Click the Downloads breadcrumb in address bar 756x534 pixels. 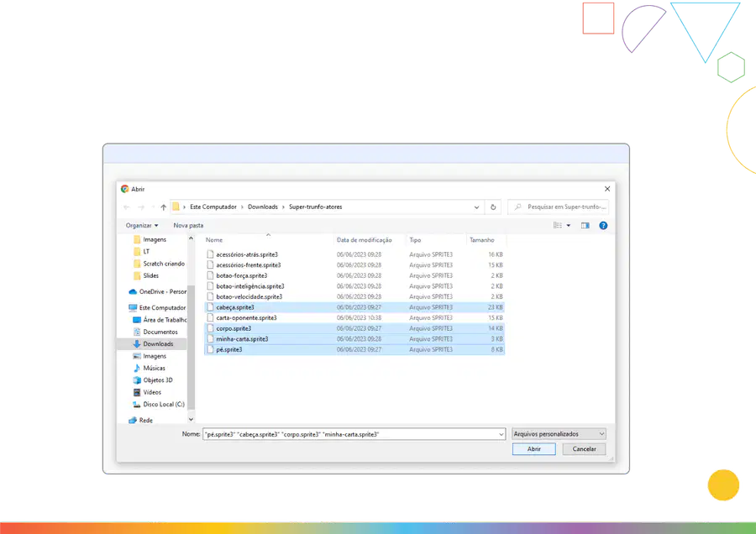[263, 207]
